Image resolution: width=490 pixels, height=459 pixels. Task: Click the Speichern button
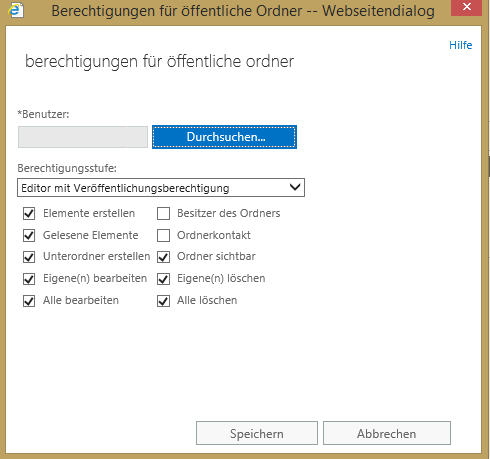click(x=257, y=433)
